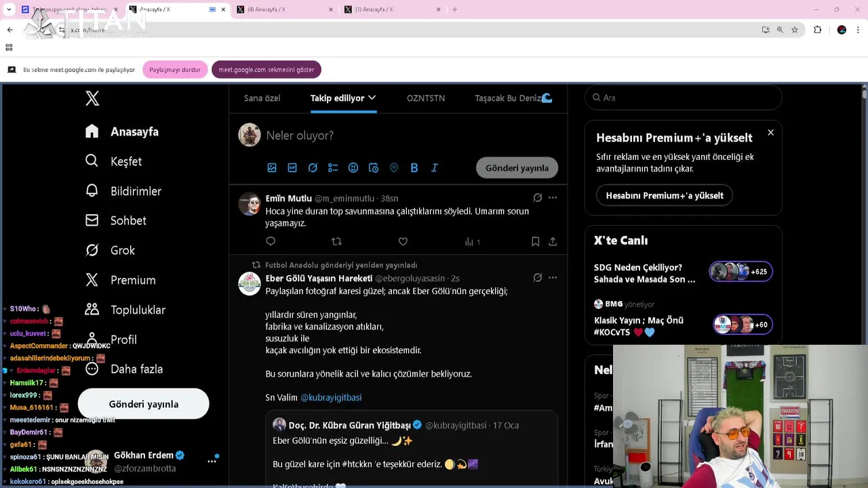The image size is (868, 488).
Task: Switch to OZNTSTN tab
Action: [426, 98]
